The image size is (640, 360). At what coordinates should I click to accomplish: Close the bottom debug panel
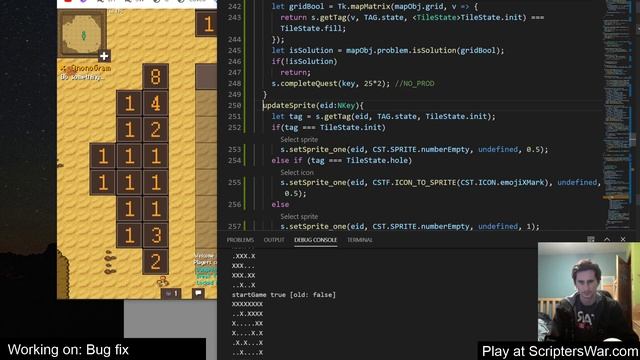coord(623,240)
